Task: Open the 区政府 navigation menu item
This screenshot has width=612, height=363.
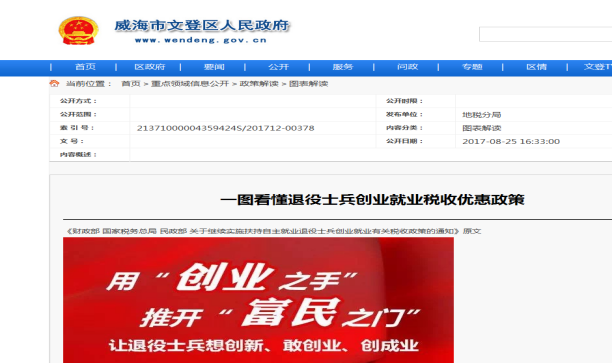Action: click(150, 67)
